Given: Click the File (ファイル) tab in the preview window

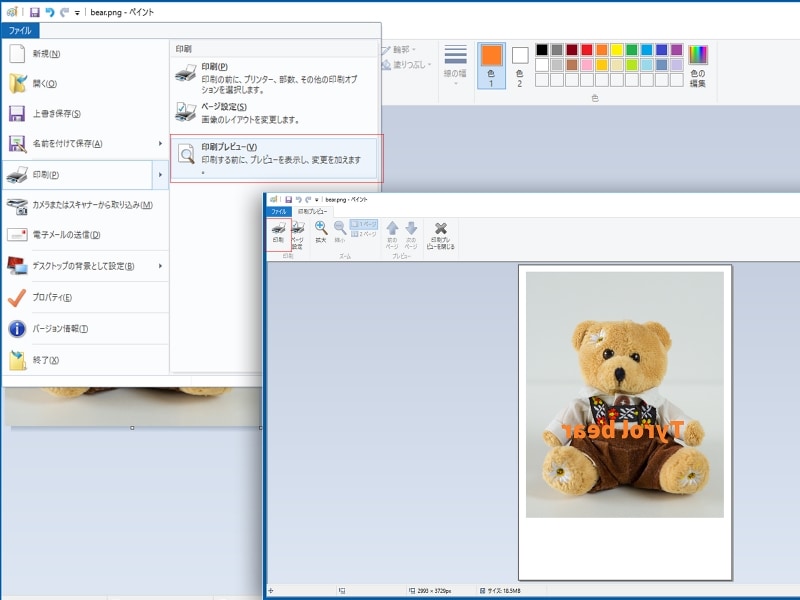Looking at the screenshot, I should (x=279, y=212).
